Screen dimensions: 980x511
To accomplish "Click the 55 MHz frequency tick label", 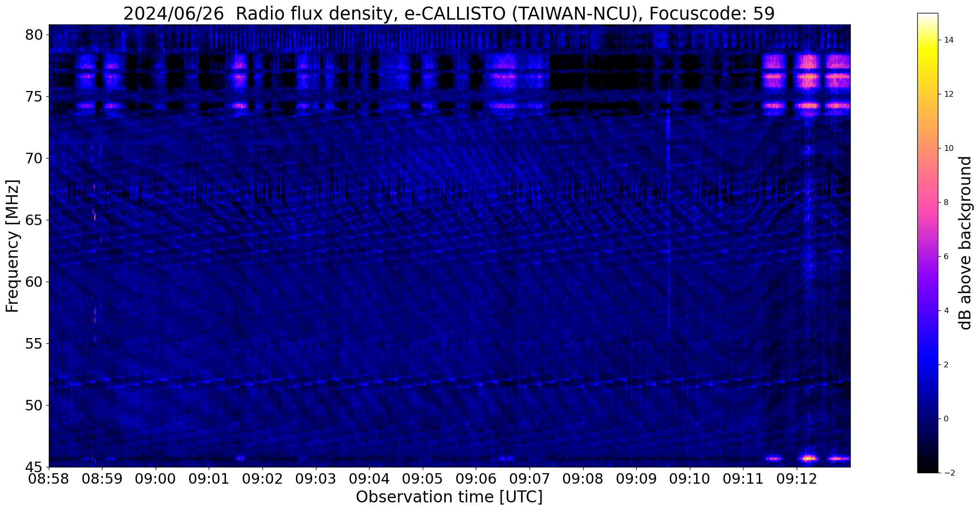I will click(x=34, y=343).
